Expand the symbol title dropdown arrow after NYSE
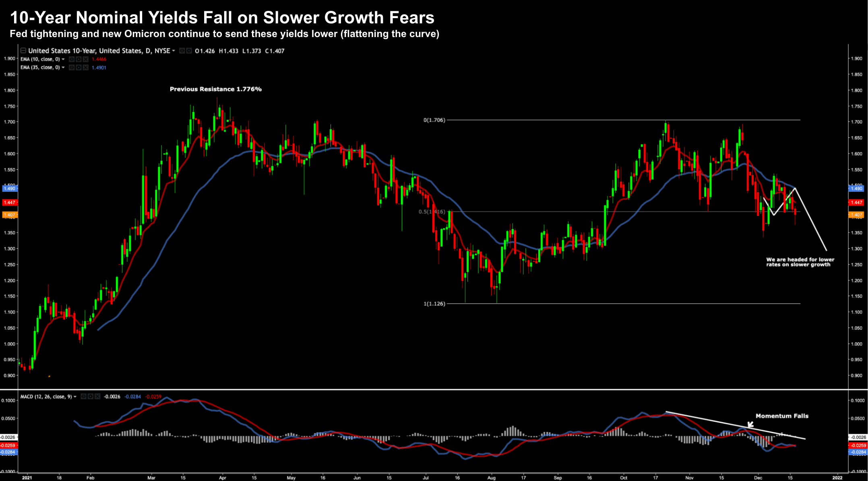Screen dimensions: 868x481 coord(174,51)
